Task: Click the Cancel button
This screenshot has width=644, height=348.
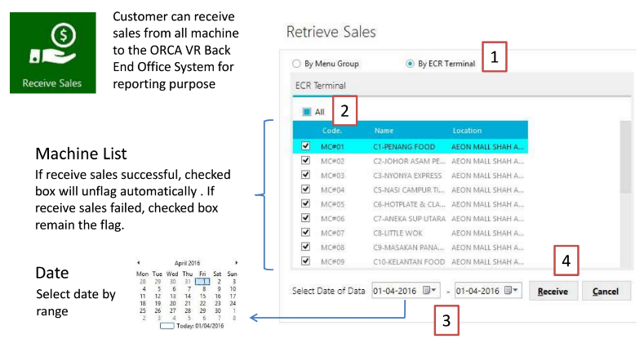Action: tap(605, 292)
